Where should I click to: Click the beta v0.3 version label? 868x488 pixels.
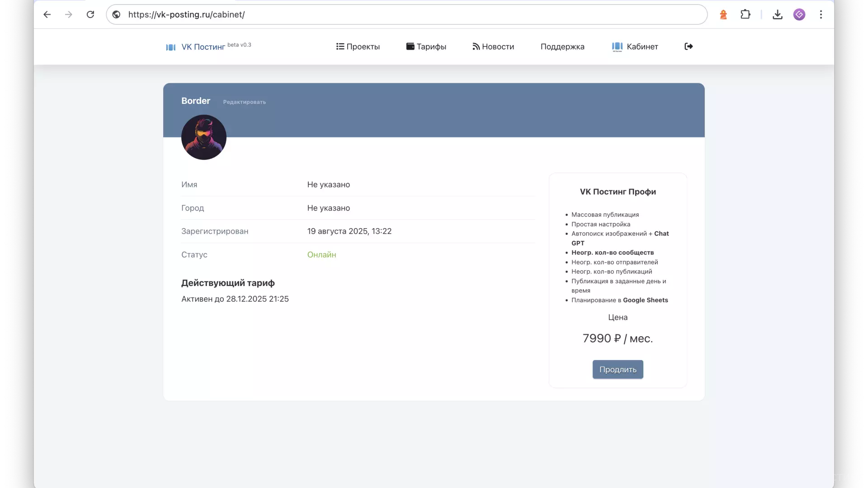pyautogui.click(x=239, y=45)
